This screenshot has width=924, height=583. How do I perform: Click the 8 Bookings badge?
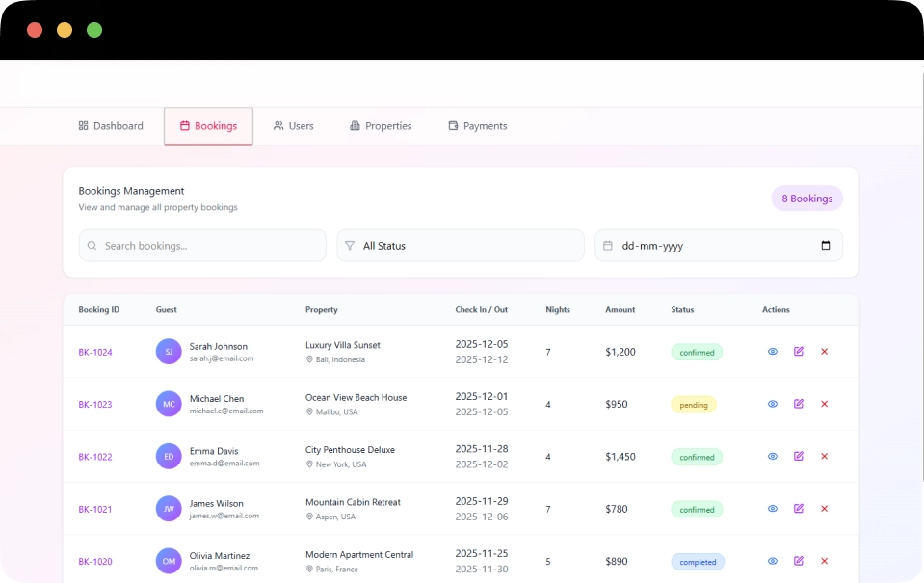806,198
